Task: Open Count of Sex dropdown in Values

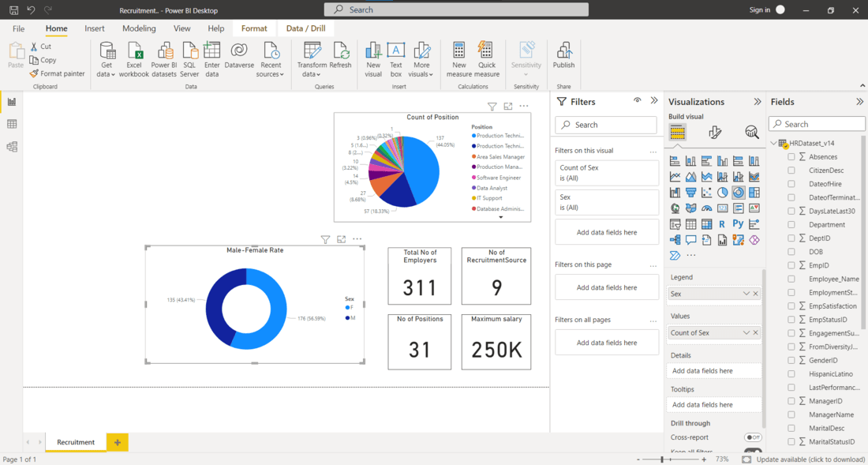Action: (746, 332)
